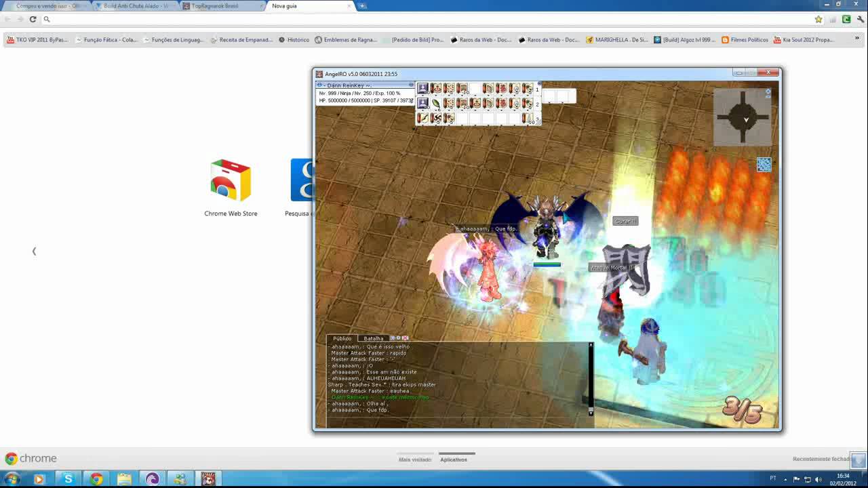Bookmark this page with the star icon
Image resolution: width=868 pixels, height=488 pixels.
tap(818, 19)
